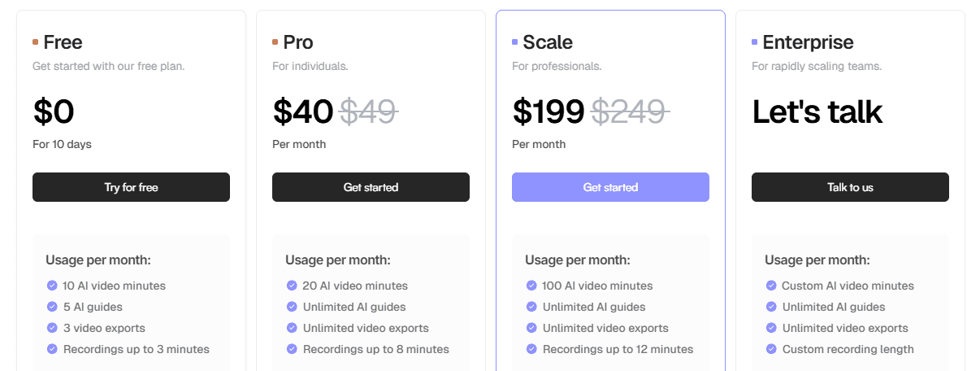Click checkmark icon beside 3 video exports
The height and width of the screenshot is (371, 980).
point(52,328)
